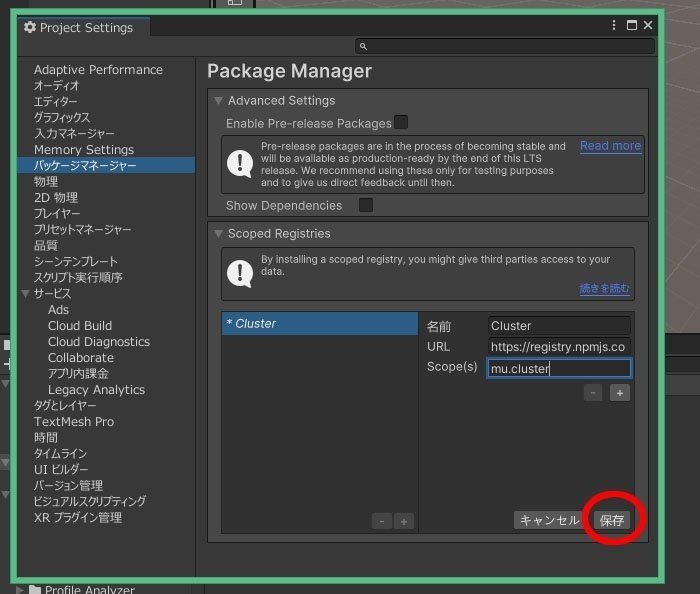Open プレイヤー settings

click(57, 214)
